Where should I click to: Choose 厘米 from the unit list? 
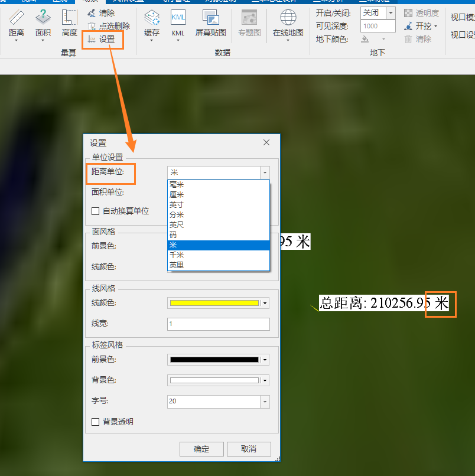tap(219, 194)
